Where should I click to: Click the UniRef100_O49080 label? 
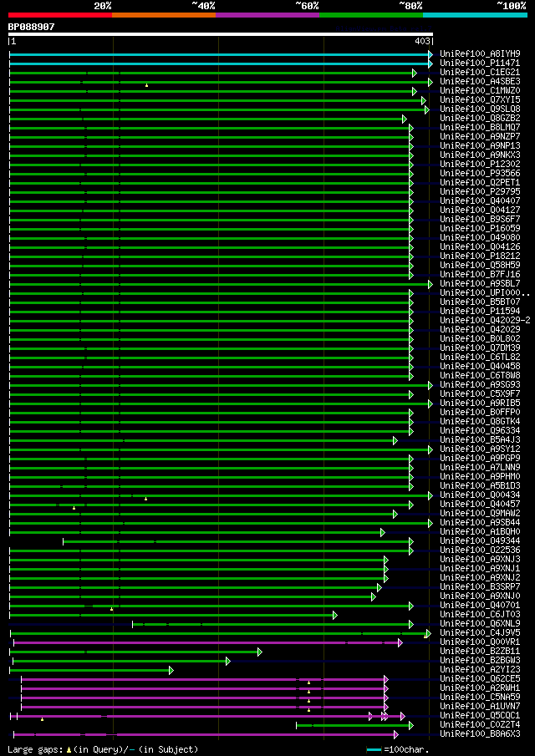point(480,238)
